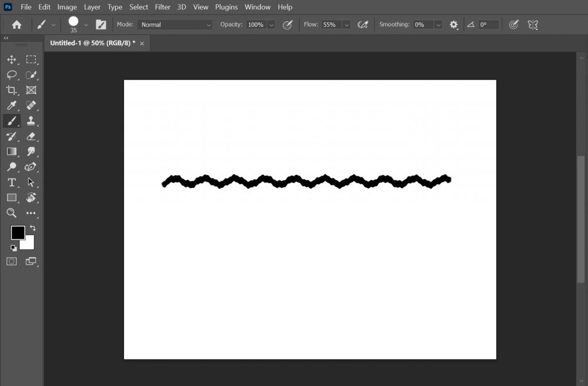
Task: Open the Filter menu
Action: click(x=163, y=7)
